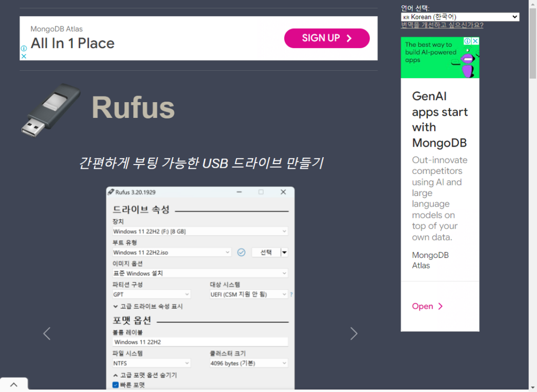Click the Rufus window maximize button
The image size is (537, 392).
coord(261,192)
